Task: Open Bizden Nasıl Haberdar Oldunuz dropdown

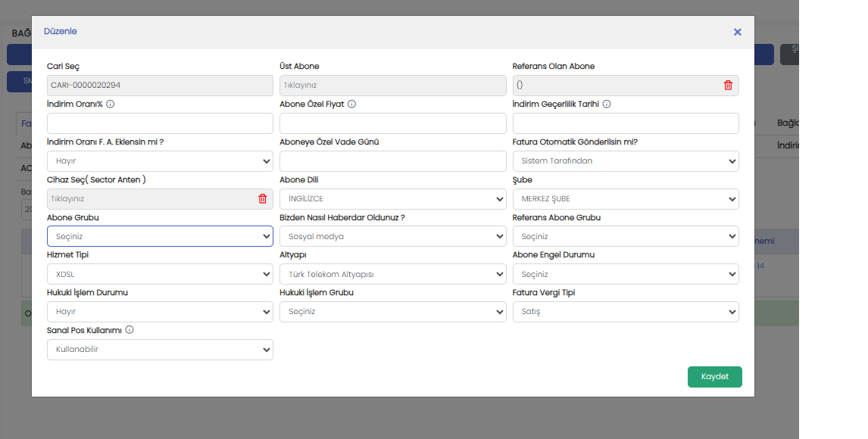Action: point(392,236)
